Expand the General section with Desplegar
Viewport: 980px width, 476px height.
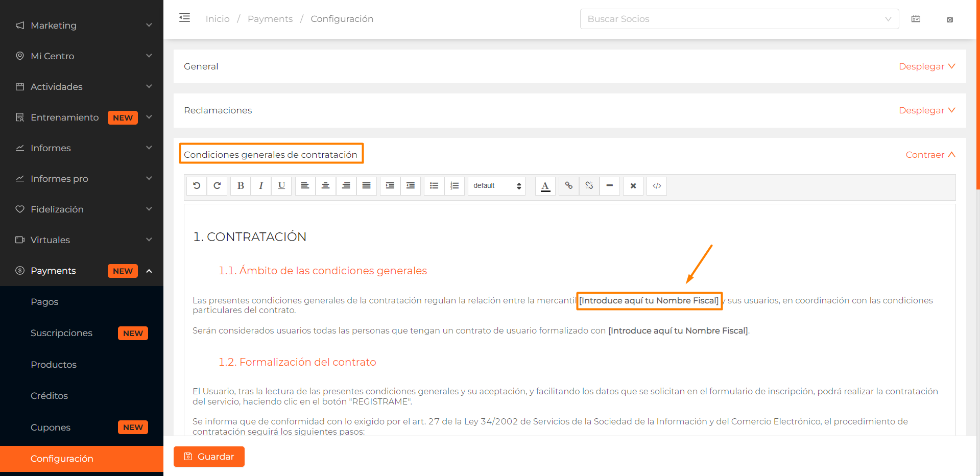pyautogui.click(x=927, y=66)
